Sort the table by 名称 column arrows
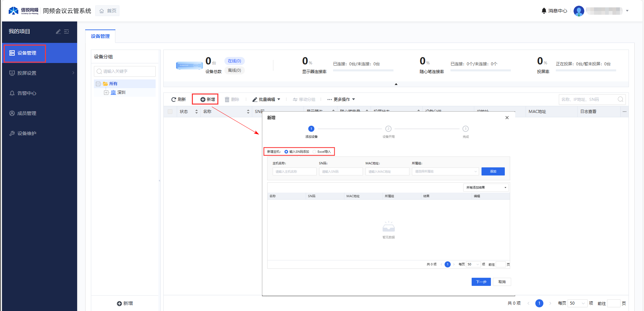This screenshot has width=644, height=311. pos(248,112)
